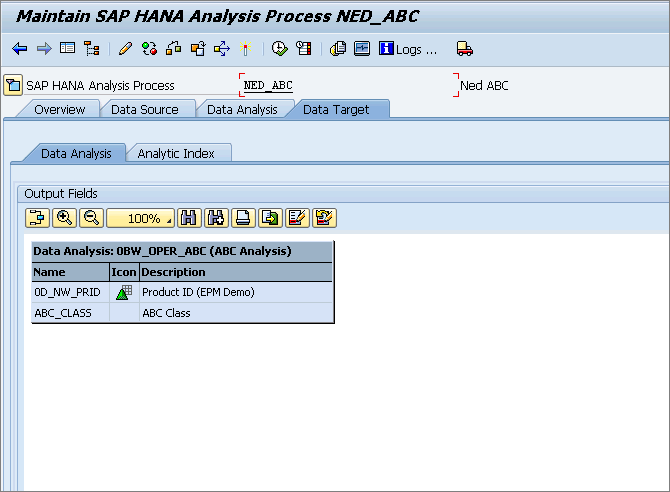This screenshot has height=492, width=670.
Task: Click the blue transport arrows icon
Action: [222, 49]
